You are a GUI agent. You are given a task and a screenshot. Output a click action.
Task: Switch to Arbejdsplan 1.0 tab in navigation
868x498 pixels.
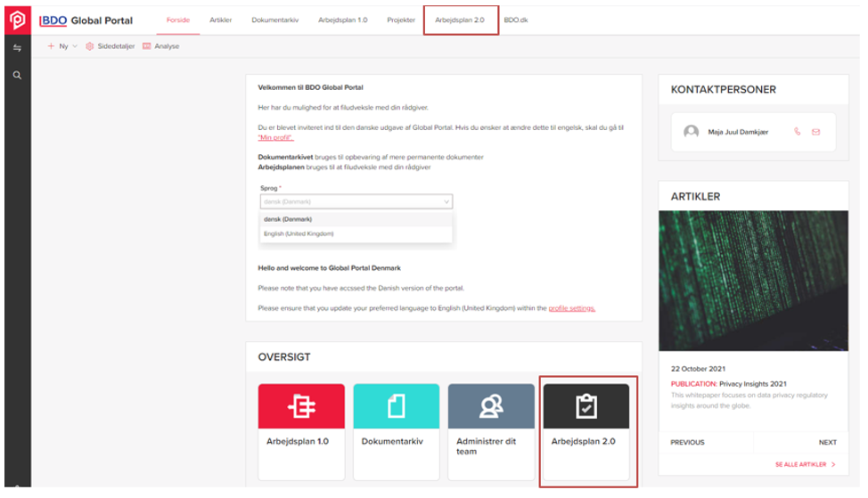(x=343, y=20)
